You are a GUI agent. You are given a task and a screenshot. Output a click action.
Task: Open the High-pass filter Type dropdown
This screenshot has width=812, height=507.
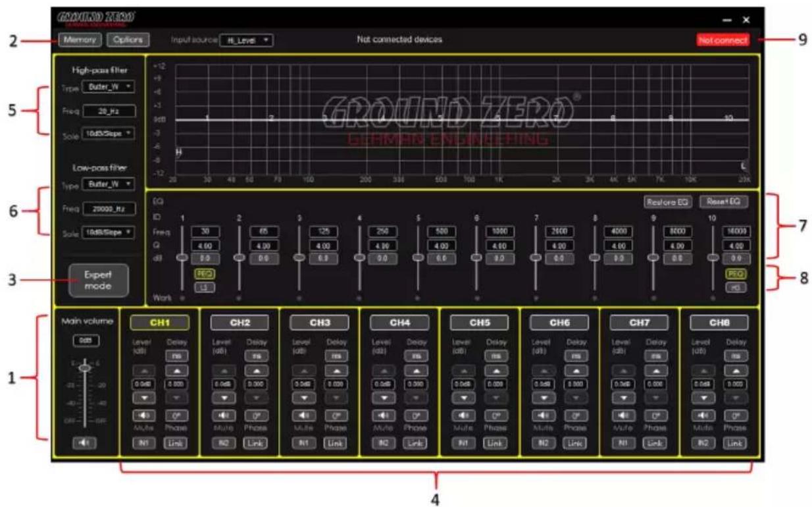(108, 87)
